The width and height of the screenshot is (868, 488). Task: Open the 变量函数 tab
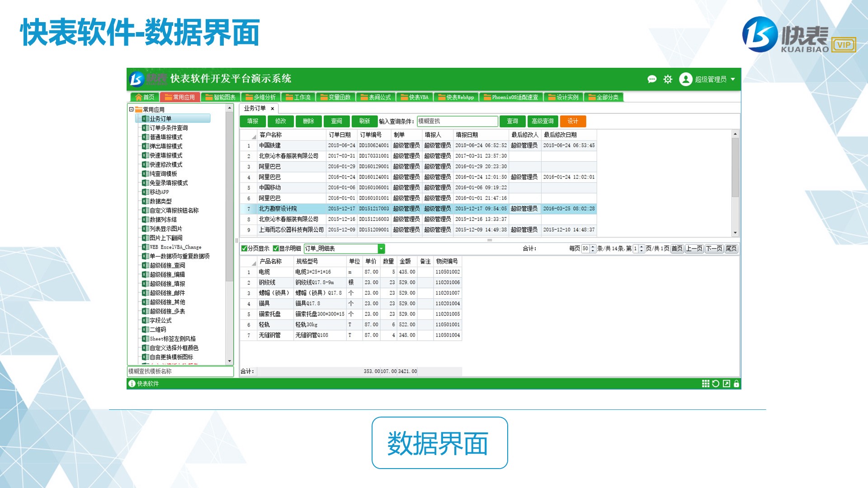coord(335,97)
